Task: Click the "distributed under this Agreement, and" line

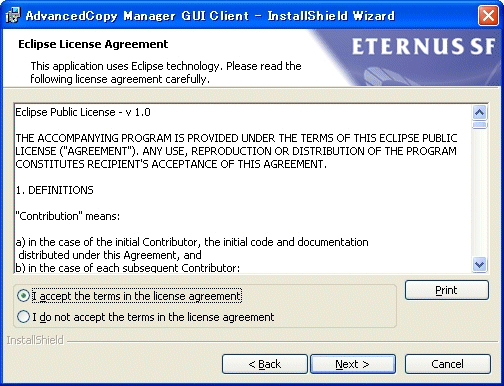Action: coord(110,255)
